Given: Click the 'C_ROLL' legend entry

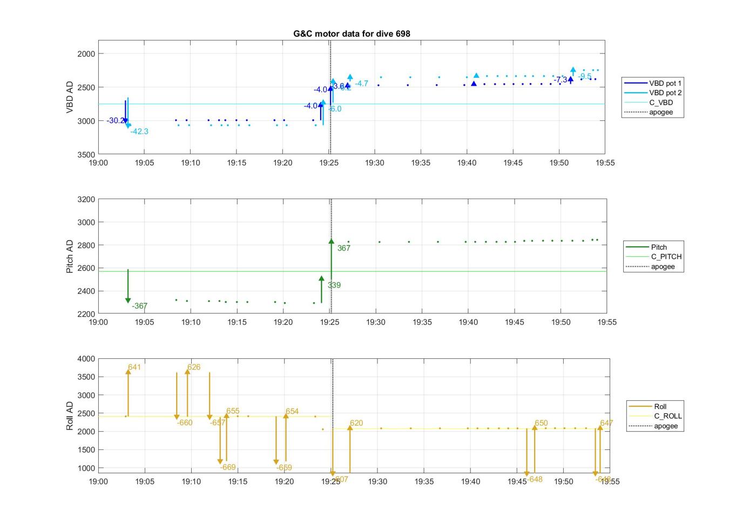Looking at the screenshot, I should click(x=656, y=416).
